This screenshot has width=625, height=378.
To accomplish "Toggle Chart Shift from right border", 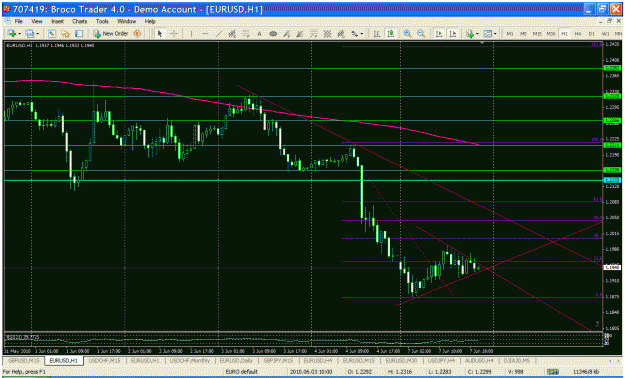I will tap(453, 34).
